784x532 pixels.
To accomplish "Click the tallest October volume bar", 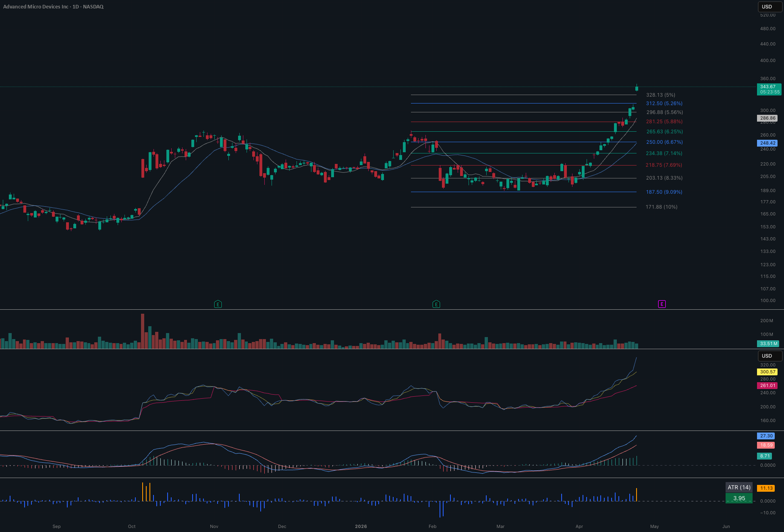I will click(143, 331).
